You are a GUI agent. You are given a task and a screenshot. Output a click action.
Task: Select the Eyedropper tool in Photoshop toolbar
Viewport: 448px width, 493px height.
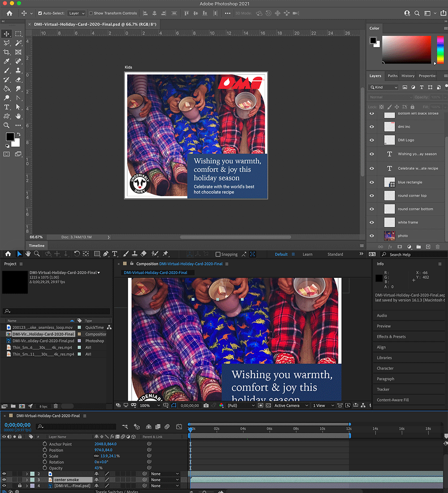click(7, 61)
